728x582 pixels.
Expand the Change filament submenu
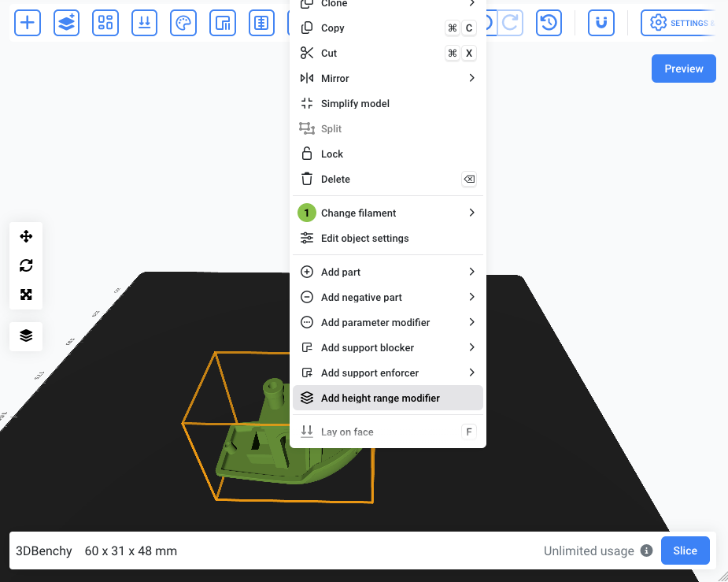coord(388,213)
